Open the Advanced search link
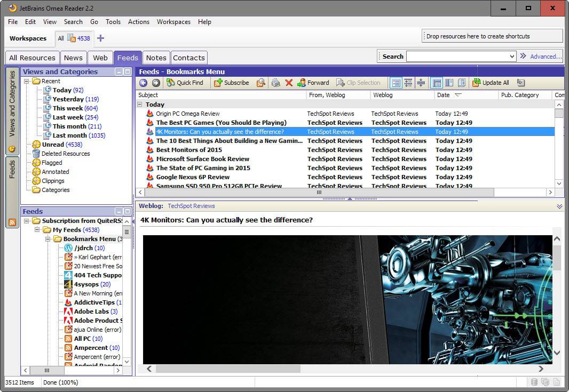Viewport: 569px width, 392px height. pos(546,57)
